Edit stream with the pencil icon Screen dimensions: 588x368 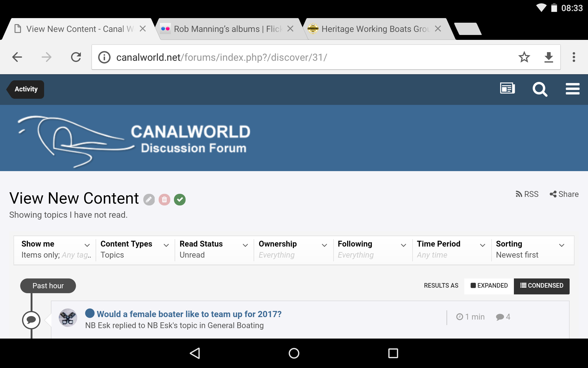tap(149, 200)
